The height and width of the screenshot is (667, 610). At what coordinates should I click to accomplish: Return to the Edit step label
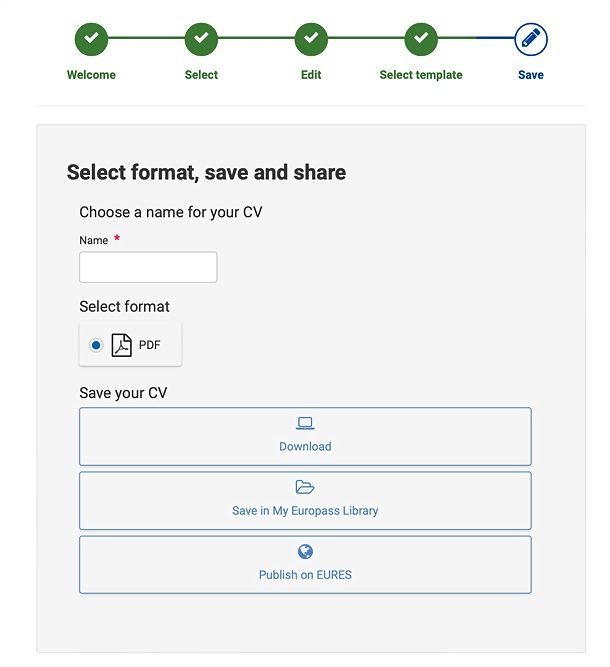click(311, 75)
